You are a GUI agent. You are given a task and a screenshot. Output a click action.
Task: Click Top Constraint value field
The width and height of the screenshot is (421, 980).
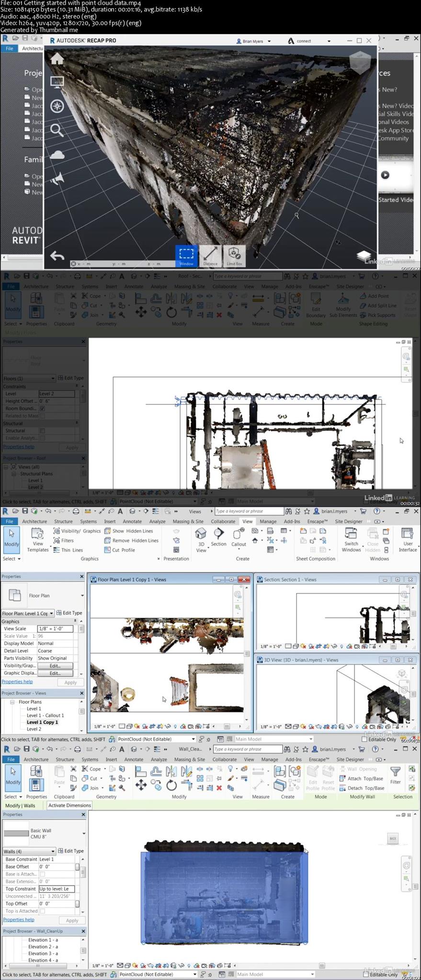57,889
